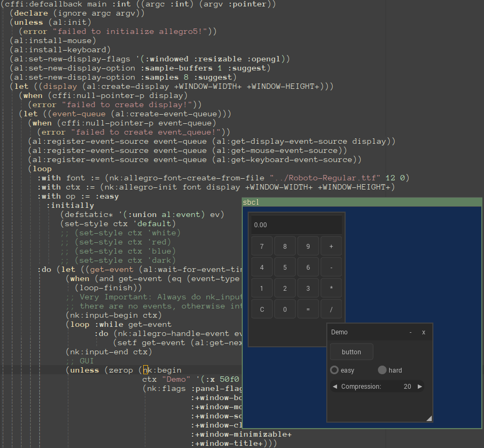Click the multiply asterisk key
Viewport: 484px width, 448px height.
coord(331,289)
